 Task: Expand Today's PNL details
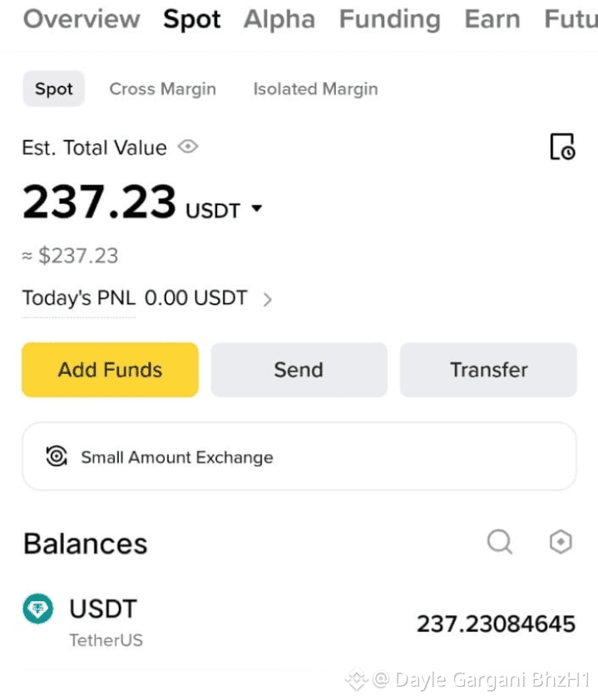pos(268,298)
